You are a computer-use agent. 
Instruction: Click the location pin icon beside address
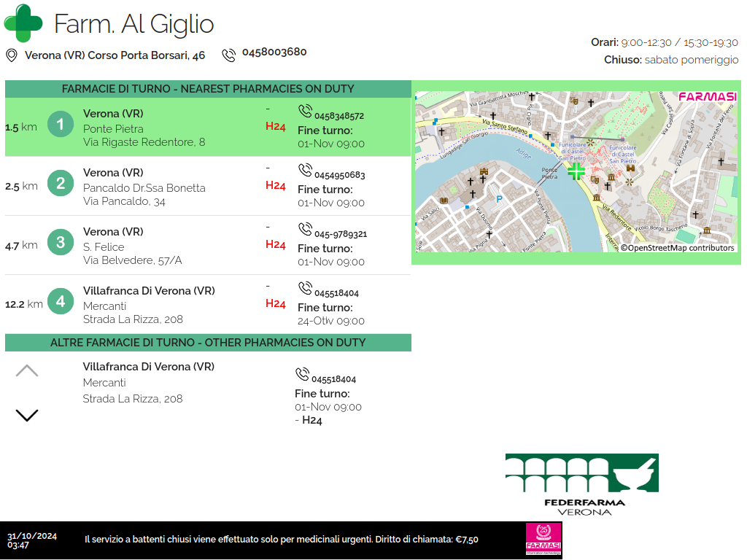[11, 55]
